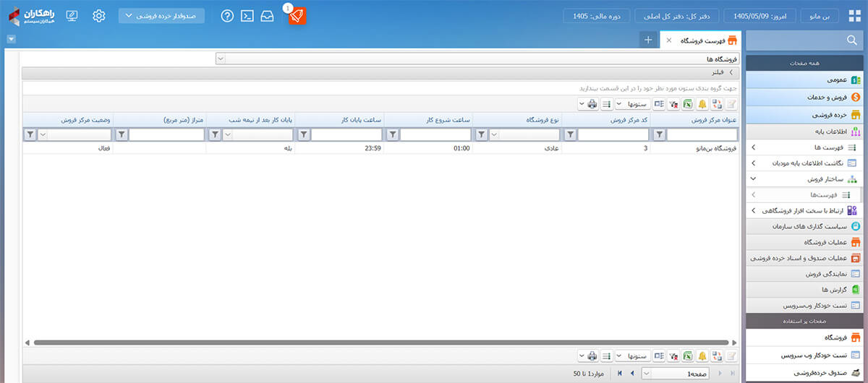868x383 pixels.
Task: Click the search magnifier icon in sidebar
Action: point(851,40)
